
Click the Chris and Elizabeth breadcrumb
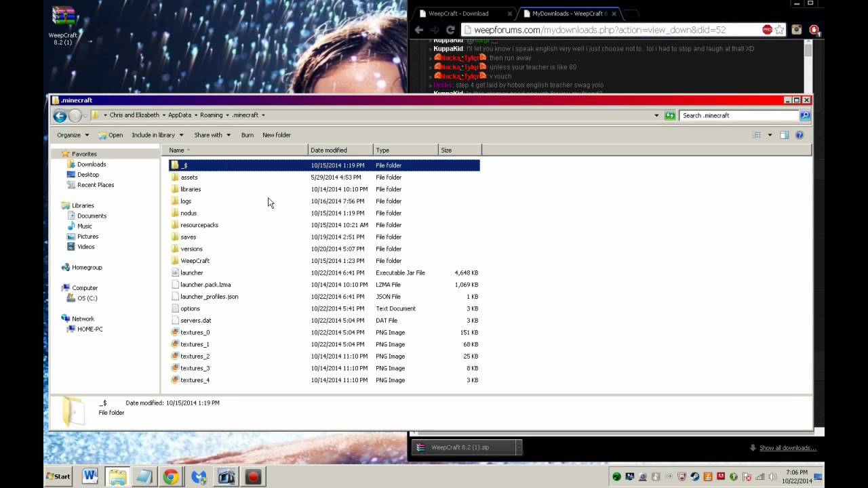[x=134, y=115]
